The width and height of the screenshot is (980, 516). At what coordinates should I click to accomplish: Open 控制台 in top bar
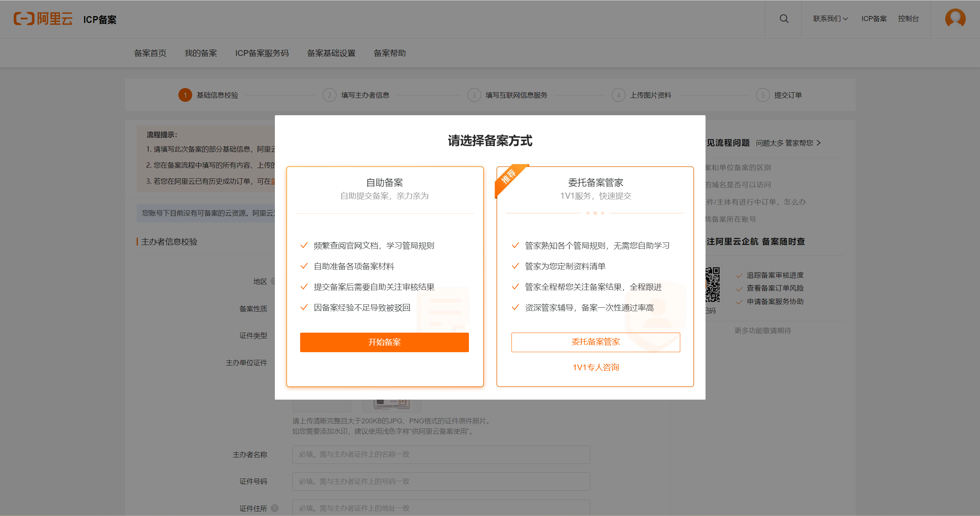(x=908, y=19)
